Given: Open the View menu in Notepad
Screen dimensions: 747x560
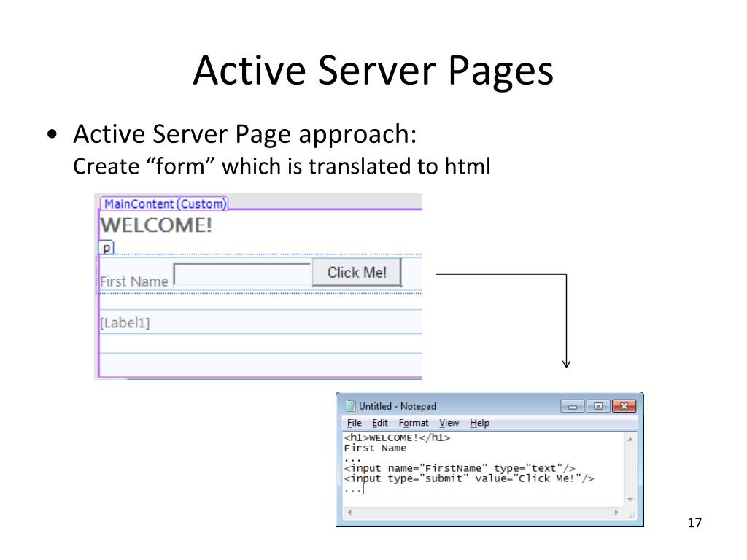Looking at the screenshot, I should coord(449,423).
